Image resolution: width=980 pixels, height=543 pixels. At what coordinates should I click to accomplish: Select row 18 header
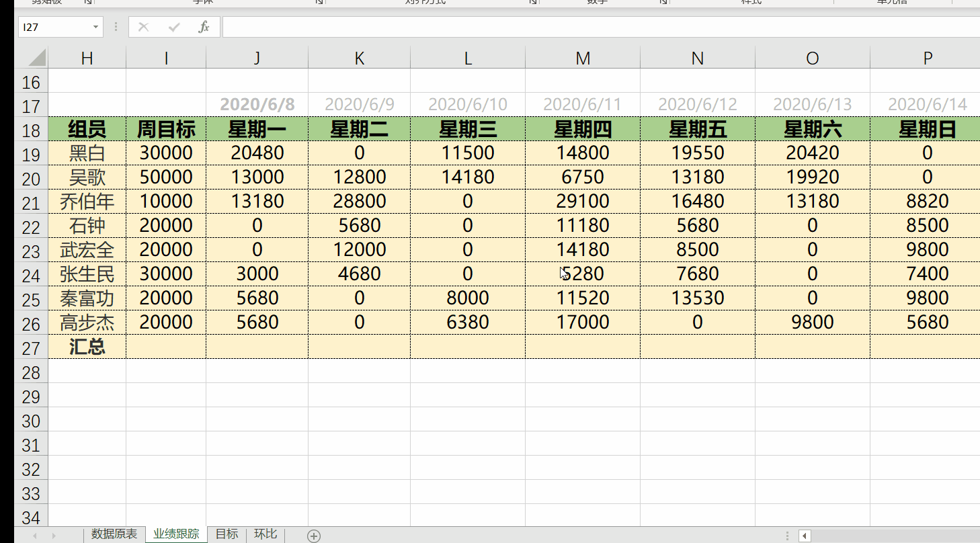[31, 129]
